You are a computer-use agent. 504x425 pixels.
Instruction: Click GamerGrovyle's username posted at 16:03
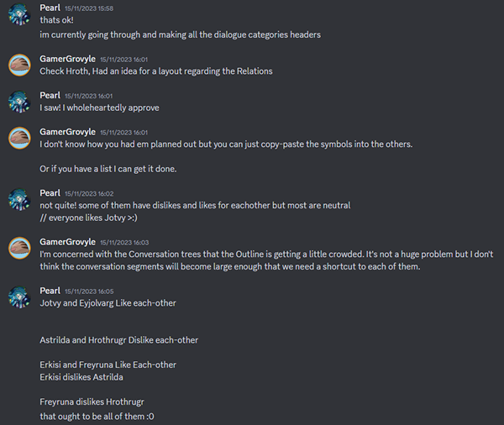pos(67,241)
